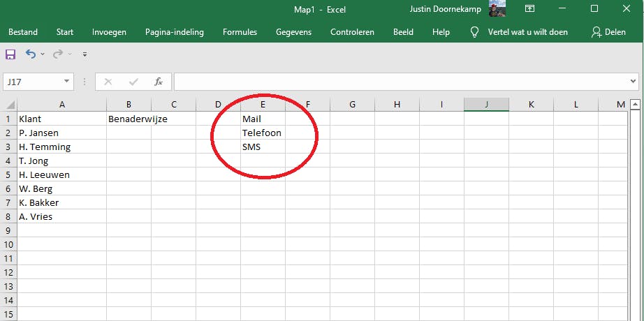Open Ribbon Display Options icon

point(530,8)
